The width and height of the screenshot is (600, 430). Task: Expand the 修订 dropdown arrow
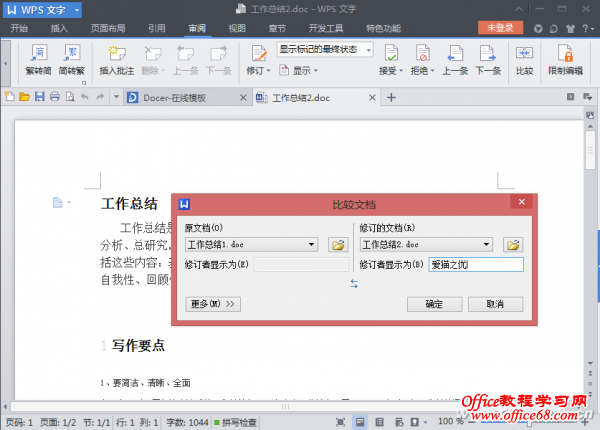(268, 71)
